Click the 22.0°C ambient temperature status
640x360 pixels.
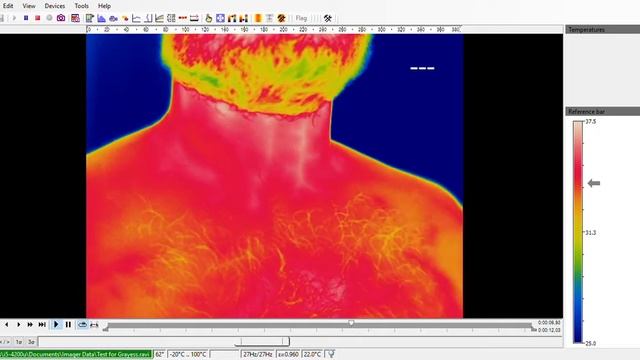tap(312, 354)
